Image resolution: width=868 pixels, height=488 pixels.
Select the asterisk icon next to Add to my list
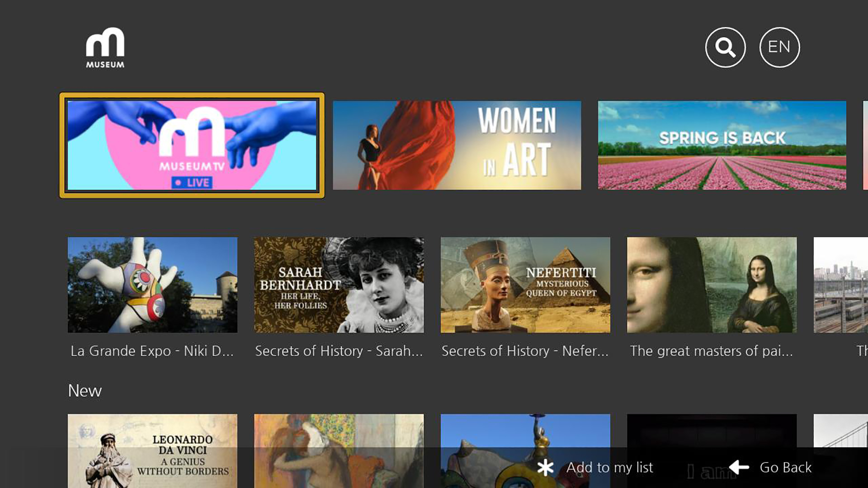click(x=546, y=468)
